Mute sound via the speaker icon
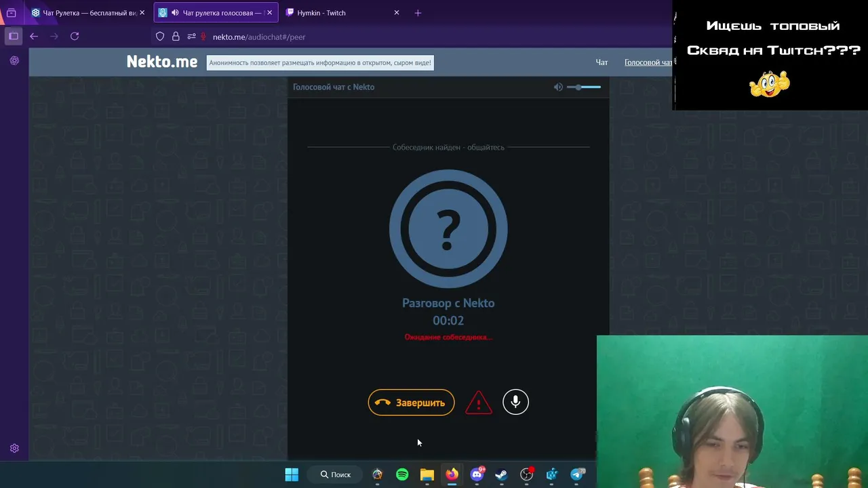The width and height of the screenshot is (868, 488). coord(558,87)
